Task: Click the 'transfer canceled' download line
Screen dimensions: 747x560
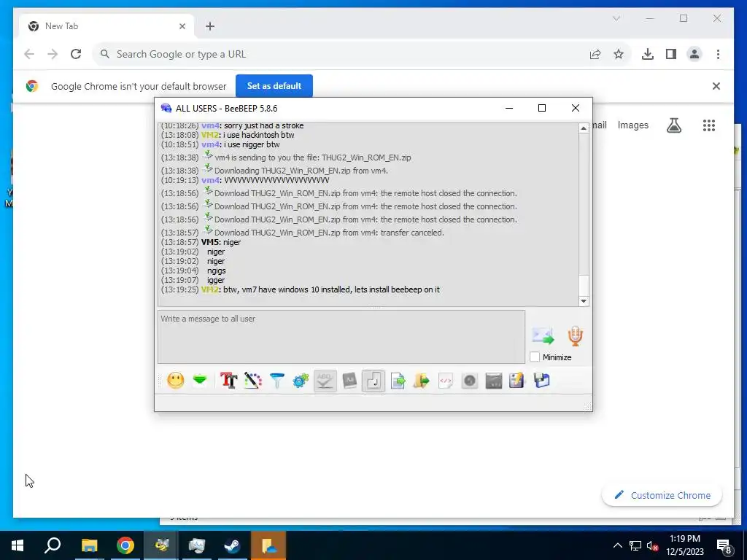Action: pos(329,233)
